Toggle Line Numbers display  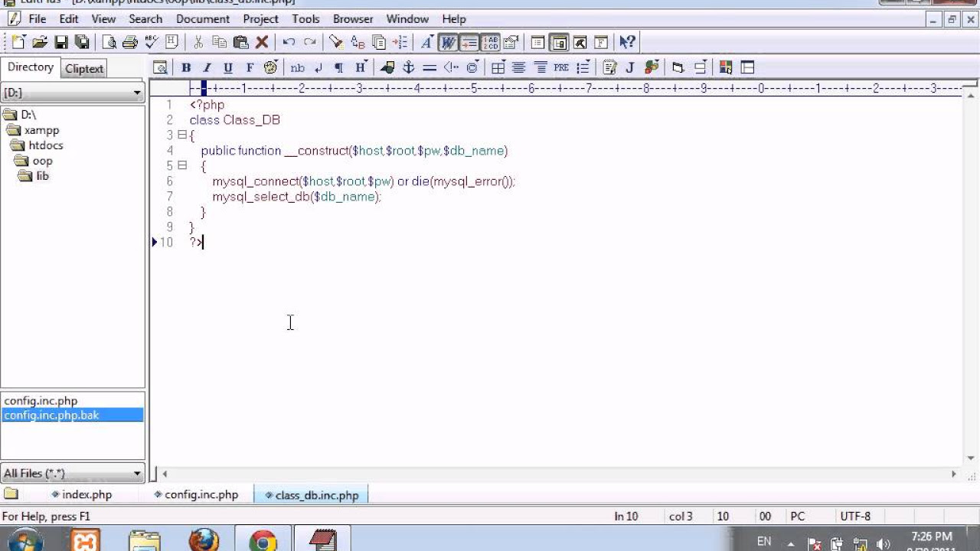(x=490, y=42)
